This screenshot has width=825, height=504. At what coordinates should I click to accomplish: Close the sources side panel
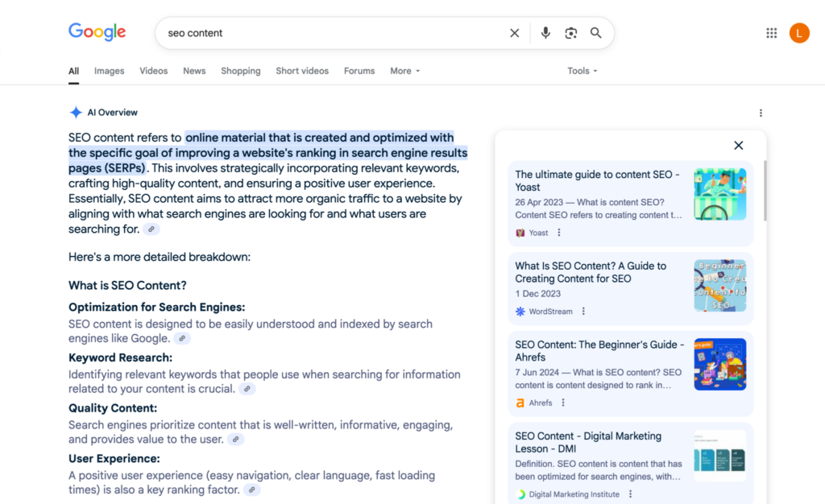pyautogui.click(x=738, y=146)
